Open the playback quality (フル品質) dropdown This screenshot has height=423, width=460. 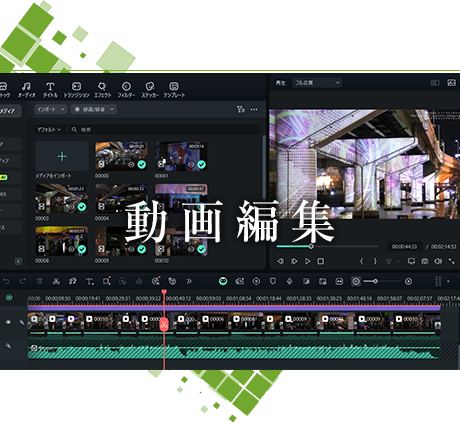point(317,83)
